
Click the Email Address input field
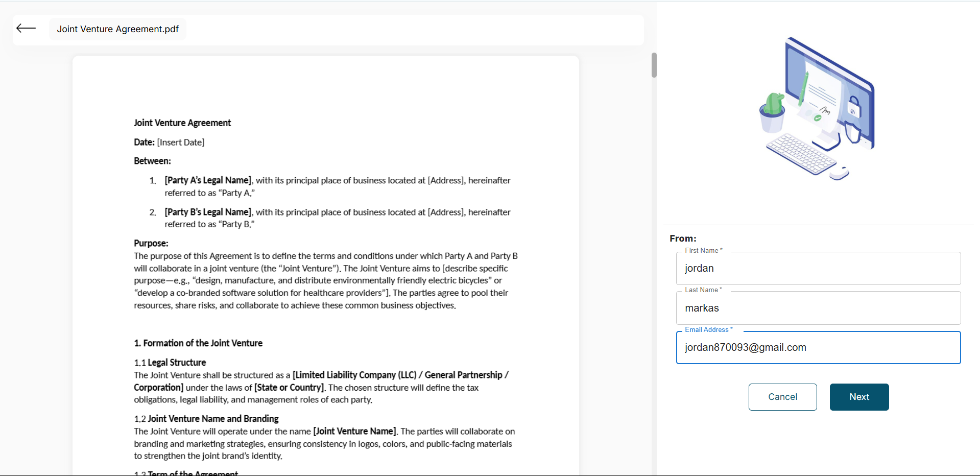[818, 347]
